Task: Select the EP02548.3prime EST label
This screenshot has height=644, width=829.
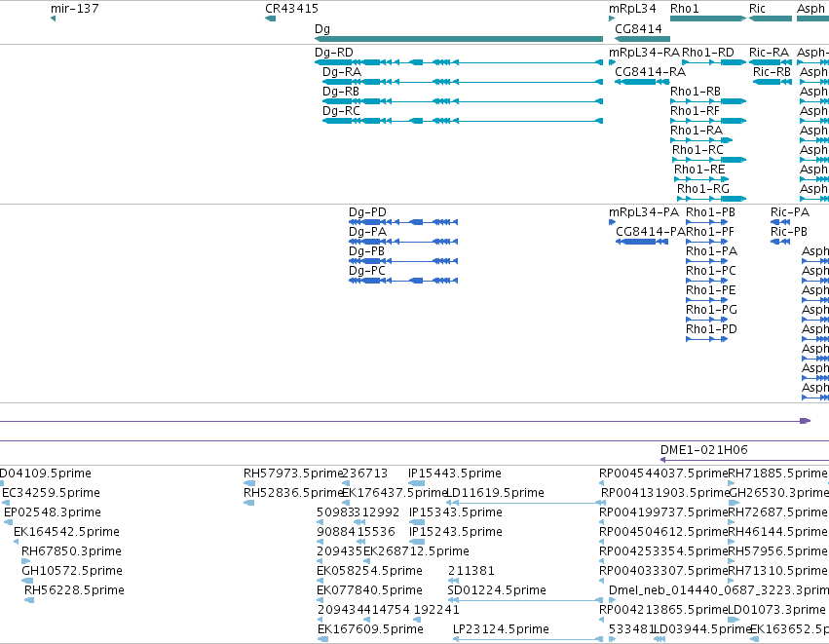Action: coord(53,512)
